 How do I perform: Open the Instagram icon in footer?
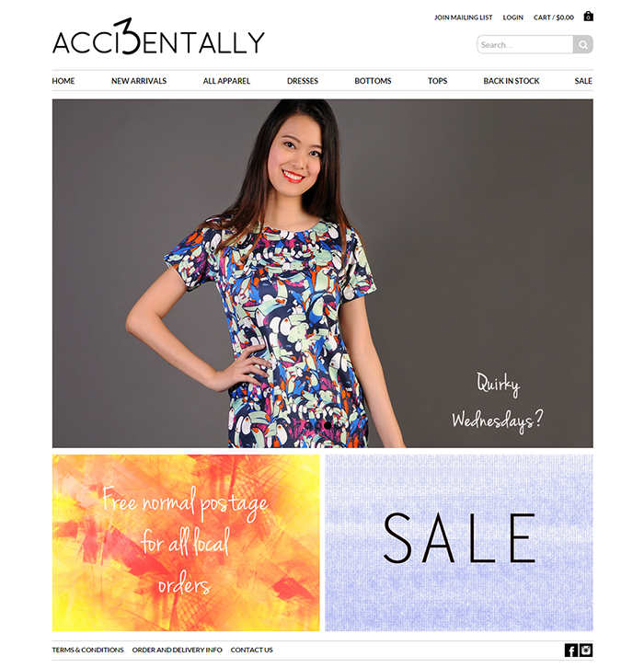point(586,651)
